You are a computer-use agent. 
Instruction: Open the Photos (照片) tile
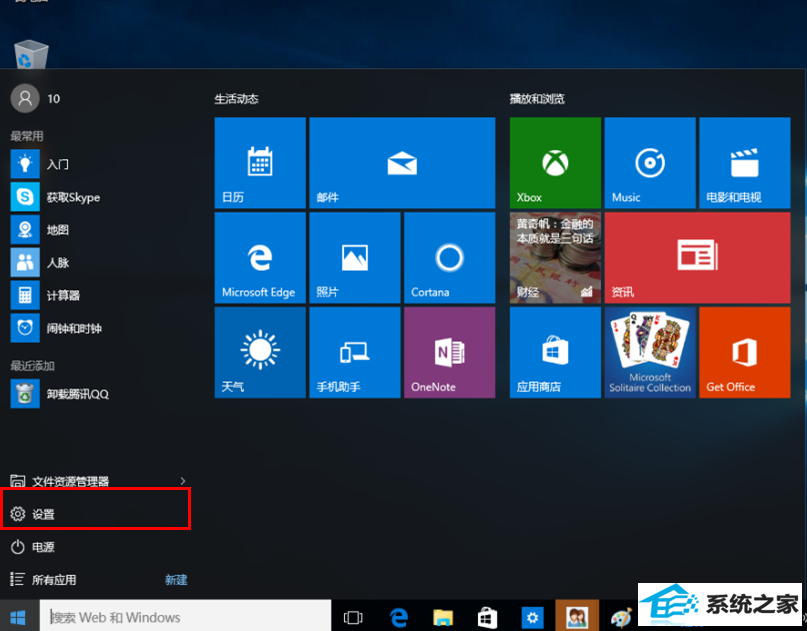(x=355, y=257)
